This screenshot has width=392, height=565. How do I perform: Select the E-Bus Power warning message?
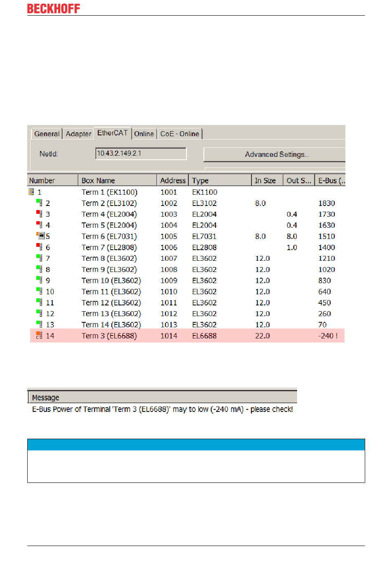point(162,409)
